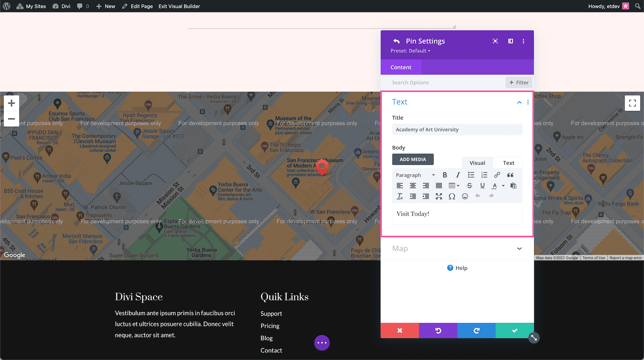This screenshot has height=360, width=644.
Task: Apply italic formatting in the editor toolbar
Action: [x=458, y=175]
